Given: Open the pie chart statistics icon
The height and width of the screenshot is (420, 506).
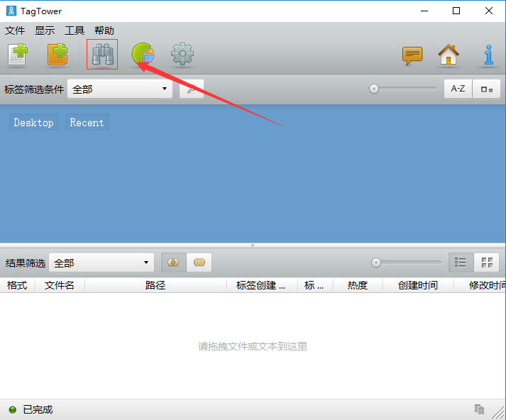Looking at the screenshot, I should pos(143,53).
